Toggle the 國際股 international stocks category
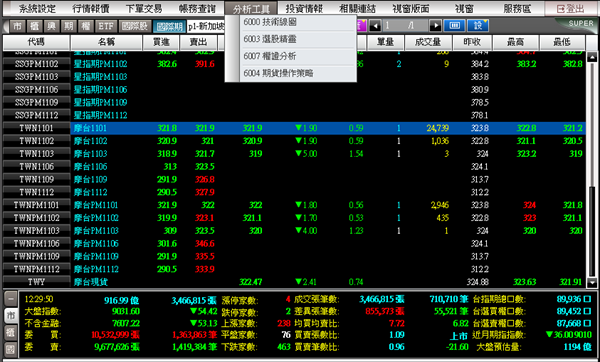600x362 pixels. point(134,26)
